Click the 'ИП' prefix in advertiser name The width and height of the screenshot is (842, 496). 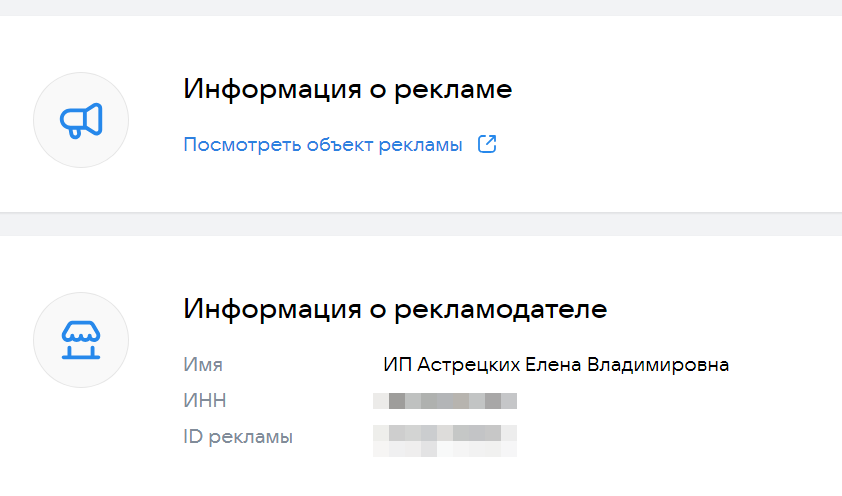393,364
